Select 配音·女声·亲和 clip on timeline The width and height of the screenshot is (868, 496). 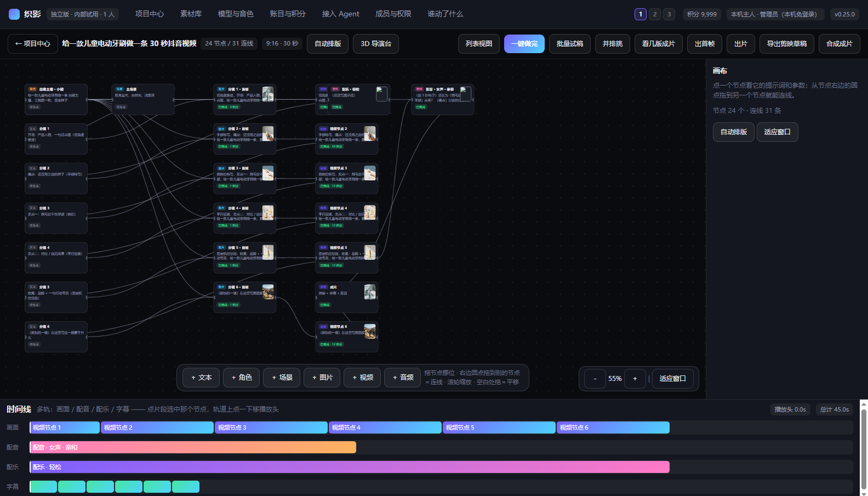pyautogui.click(x=193, y=447)
